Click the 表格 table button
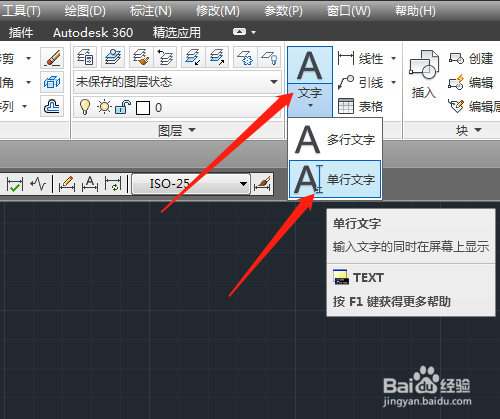 click(360, 106)
